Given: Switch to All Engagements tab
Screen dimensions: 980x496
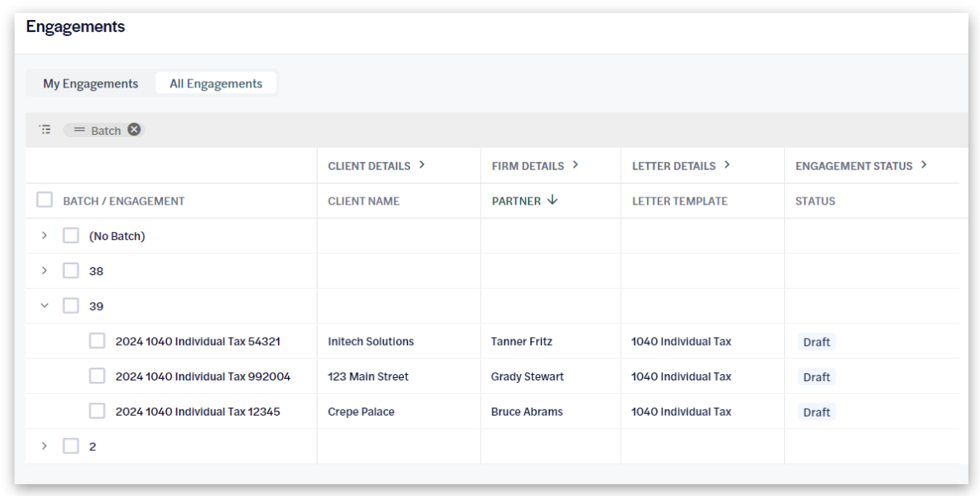Looking at the screenshot, I should [x=216, y=83].
